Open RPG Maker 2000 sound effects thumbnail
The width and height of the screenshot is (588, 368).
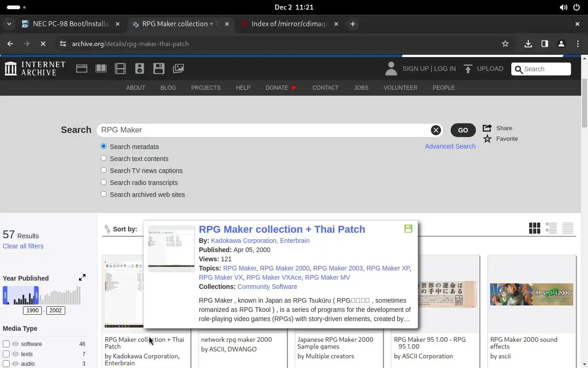(x=531, y=294)
